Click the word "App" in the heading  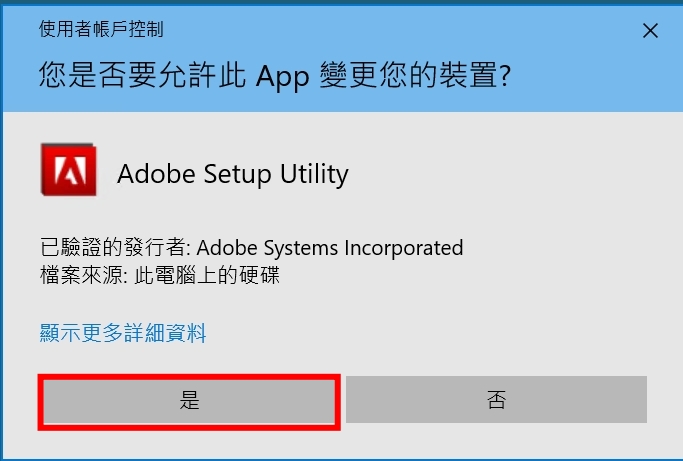tap(283, 76)
